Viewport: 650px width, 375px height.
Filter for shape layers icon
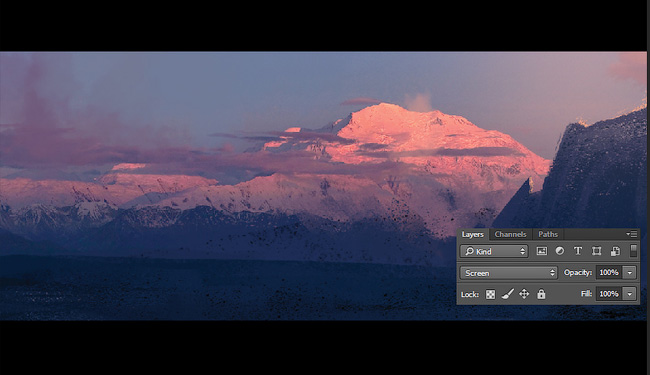point(596,251)
